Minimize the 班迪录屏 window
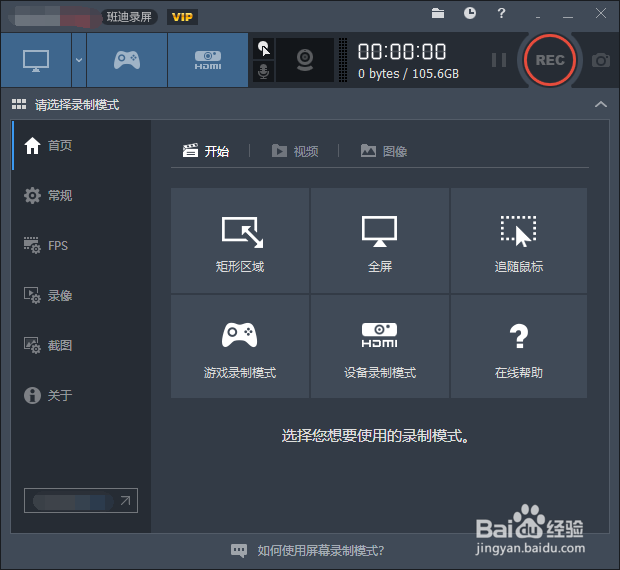620x570 pixels. (568, 16)
